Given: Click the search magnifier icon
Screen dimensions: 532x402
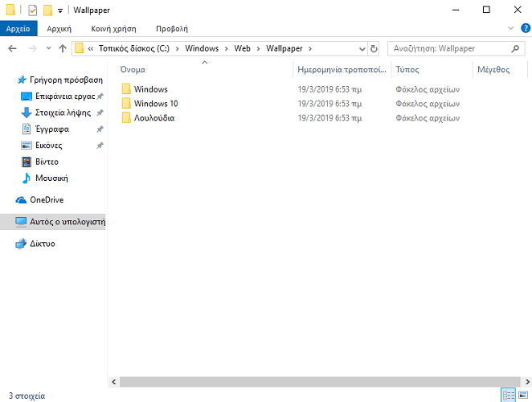Looking at the screenshot, I should (x=515, y=48).
